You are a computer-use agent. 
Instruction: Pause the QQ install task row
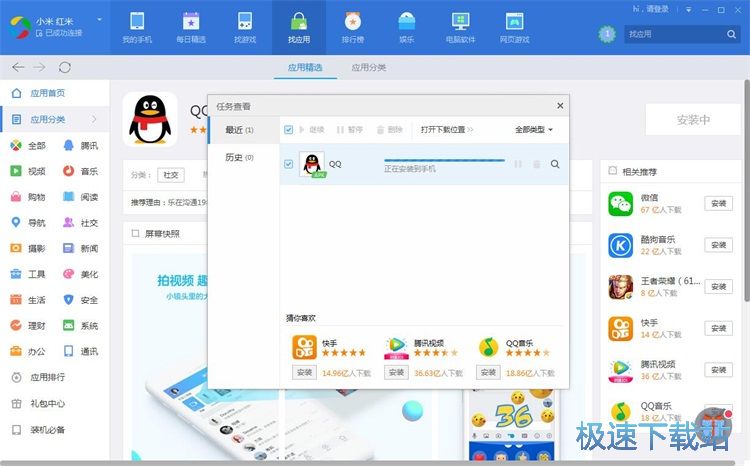coord(518,164)
